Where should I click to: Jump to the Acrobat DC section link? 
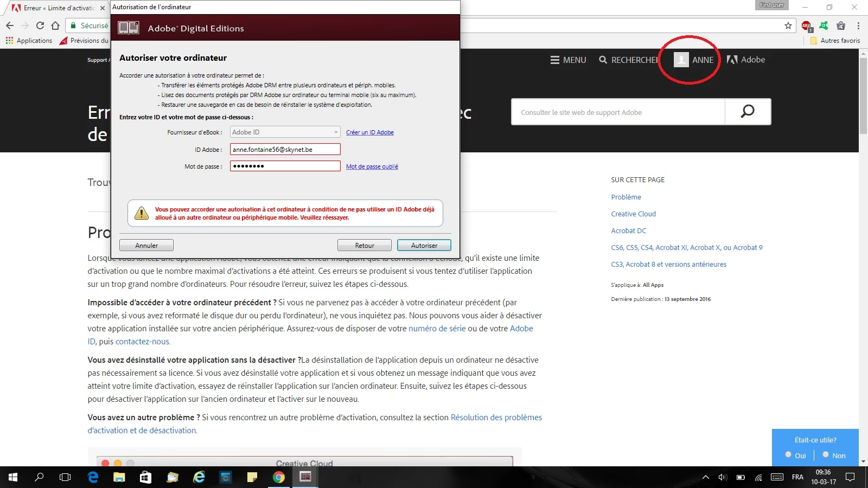point(629,230)
